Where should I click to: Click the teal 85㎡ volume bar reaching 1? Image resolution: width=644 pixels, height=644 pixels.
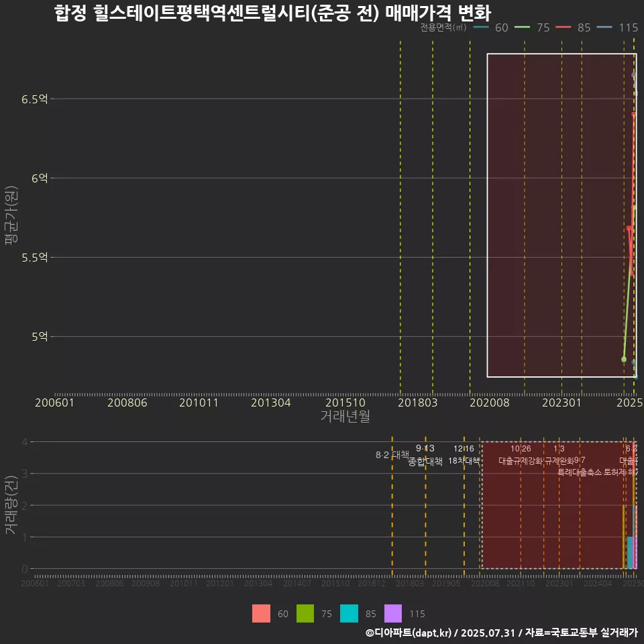(x=630, y=553)
